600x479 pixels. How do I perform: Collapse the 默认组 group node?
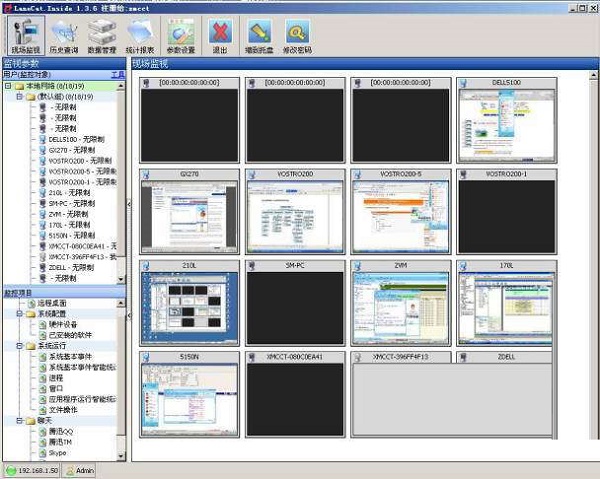coord(19,97)
